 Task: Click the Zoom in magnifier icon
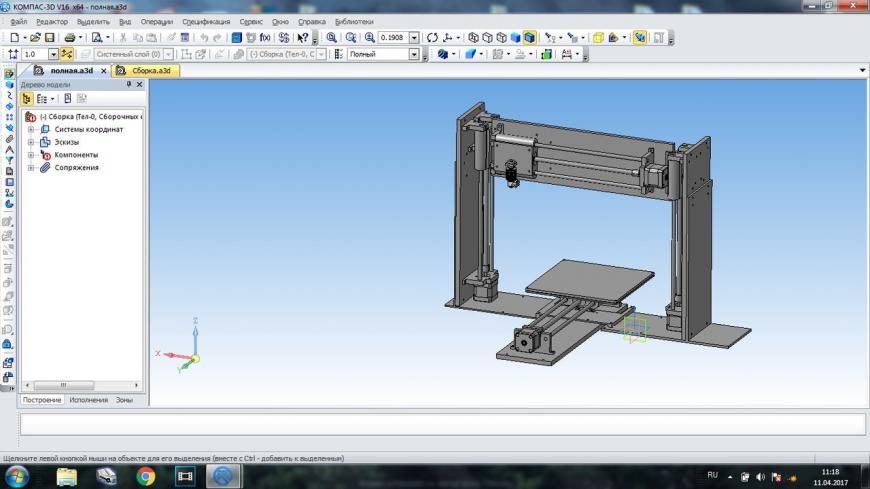point(332,37)
